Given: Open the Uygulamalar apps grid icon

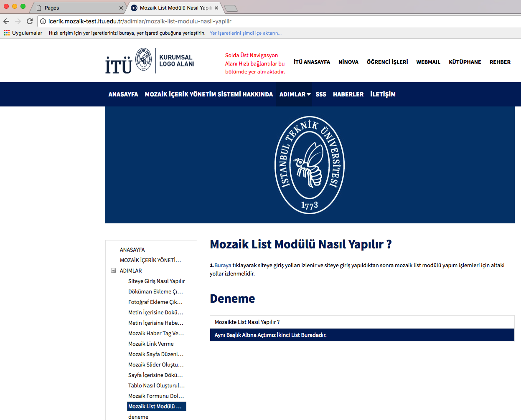Looking at the screenshot, I should click(7, 33).
